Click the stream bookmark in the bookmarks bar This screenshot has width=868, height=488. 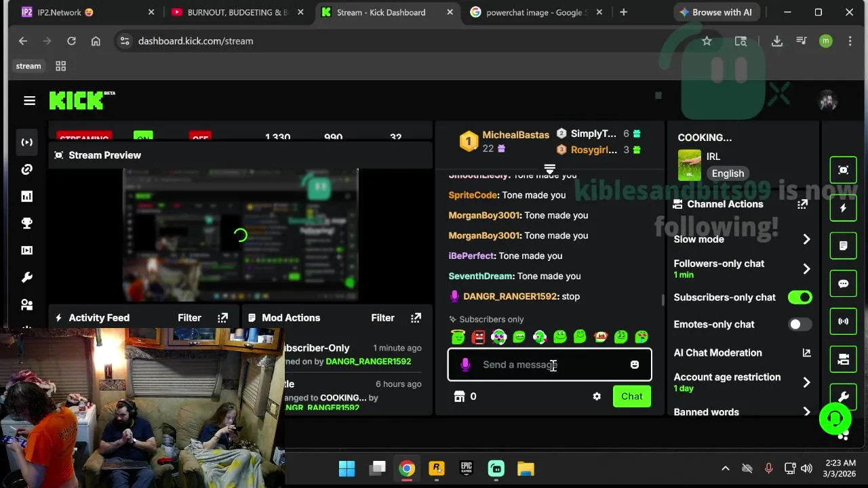coord(28,66)
